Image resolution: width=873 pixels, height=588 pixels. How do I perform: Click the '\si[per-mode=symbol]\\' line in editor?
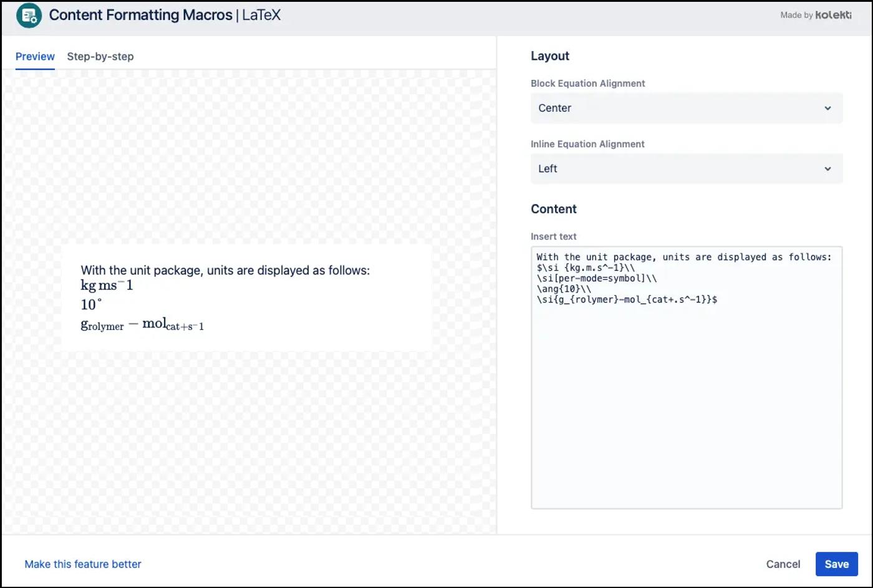click(x=597, y=278)
